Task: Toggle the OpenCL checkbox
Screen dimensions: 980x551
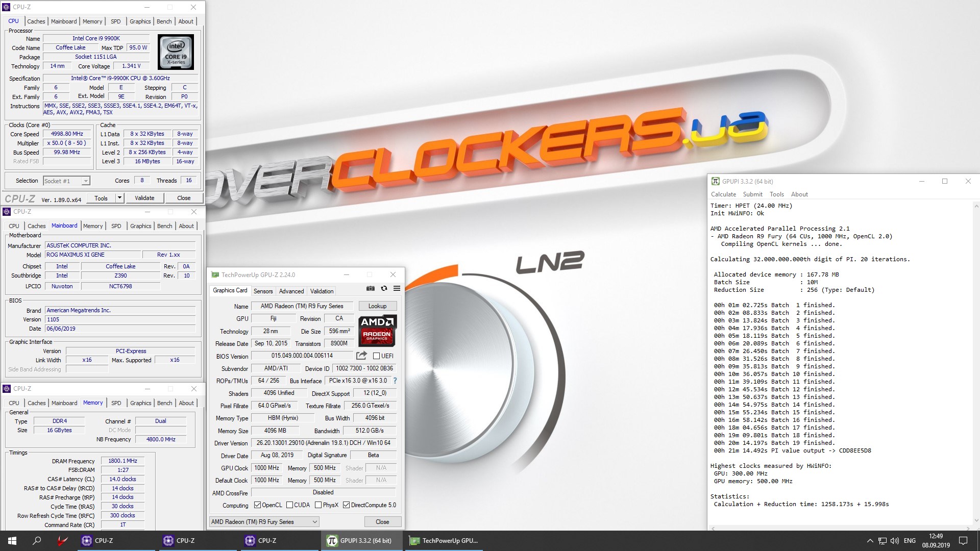Action: [x=257, y=505]
